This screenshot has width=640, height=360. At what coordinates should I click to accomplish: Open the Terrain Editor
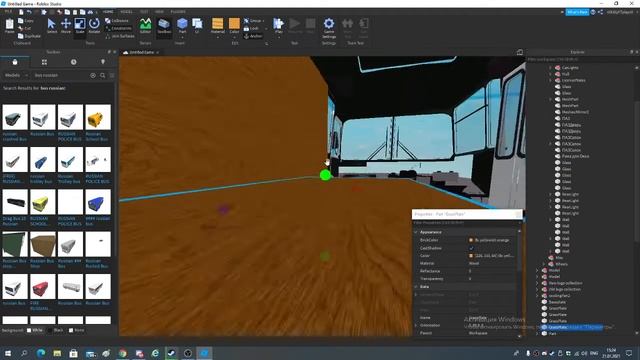tap(145, 26)
